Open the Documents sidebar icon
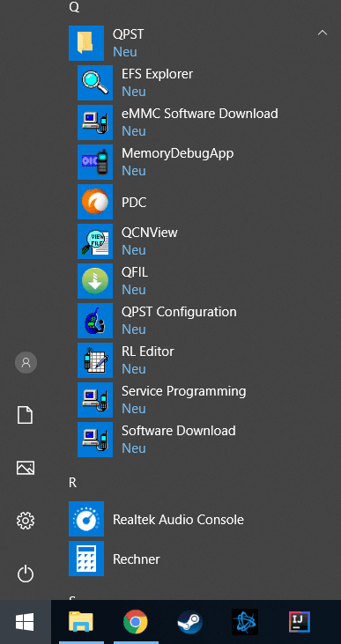Screen dimensions: 341x644 point(26,415)
